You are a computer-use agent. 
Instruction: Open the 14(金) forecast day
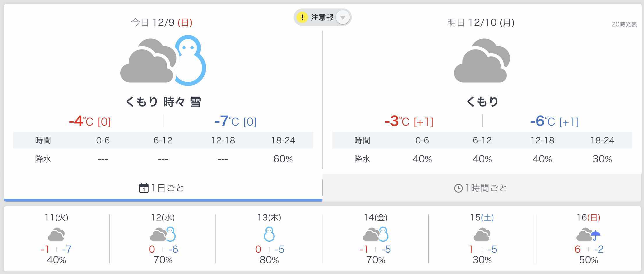(376, 239)
